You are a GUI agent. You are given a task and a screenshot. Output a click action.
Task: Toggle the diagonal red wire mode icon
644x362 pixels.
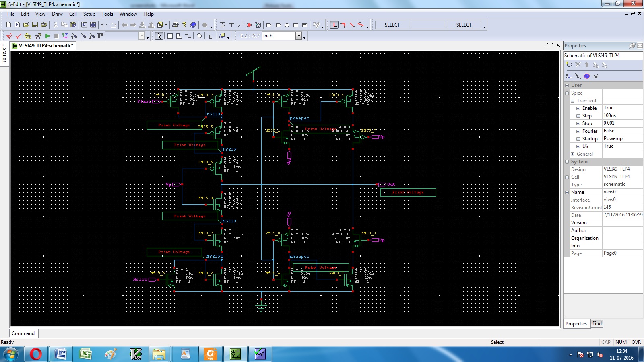pos(352,25)
